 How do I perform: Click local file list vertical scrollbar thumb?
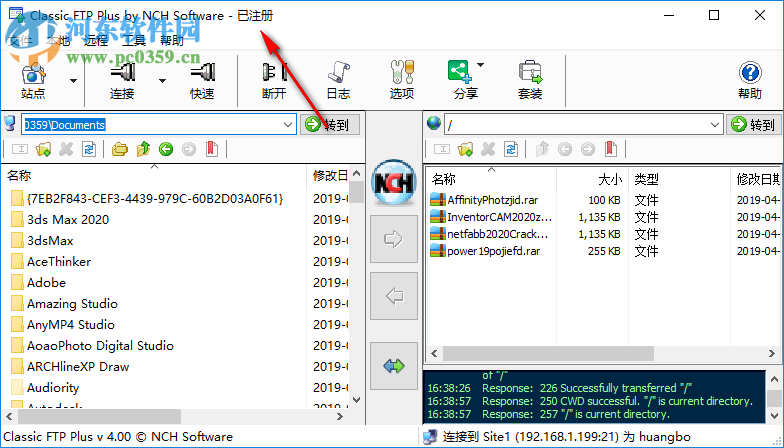pyautogui.click(x=356, y=192)
